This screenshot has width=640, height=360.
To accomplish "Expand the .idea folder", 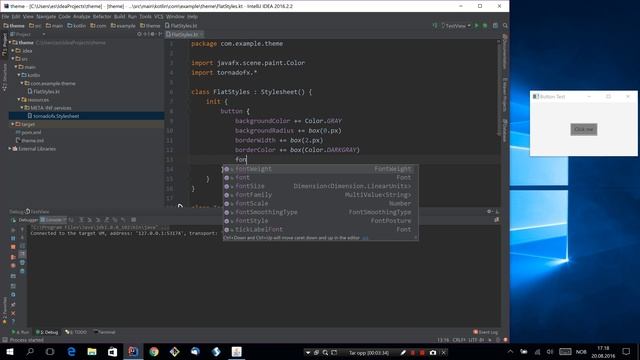I will [13, 51].
